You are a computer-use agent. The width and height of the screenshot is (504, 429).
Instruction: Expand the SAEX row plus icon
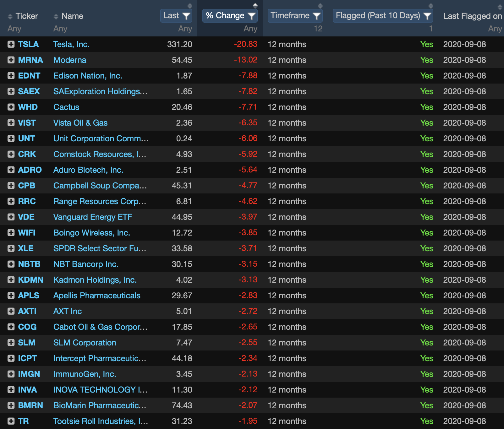pos(11,91)
